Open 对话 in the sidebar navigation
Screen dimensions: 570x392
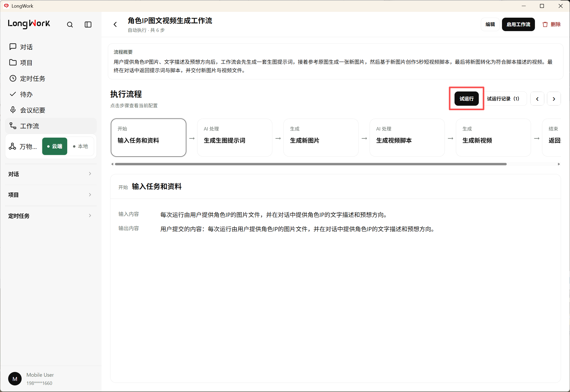pos(51,47)
